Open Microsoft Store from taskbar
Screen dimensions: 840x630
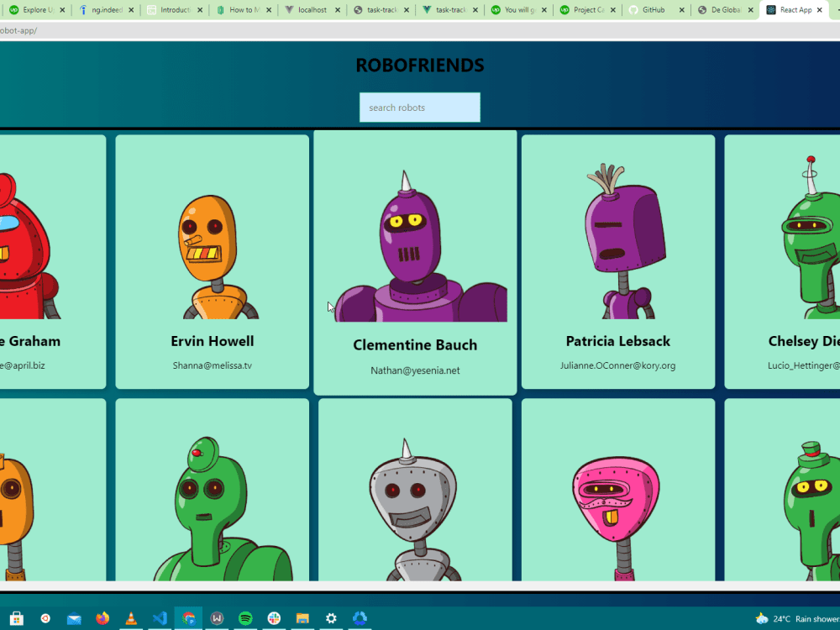(x=17, y=618)
